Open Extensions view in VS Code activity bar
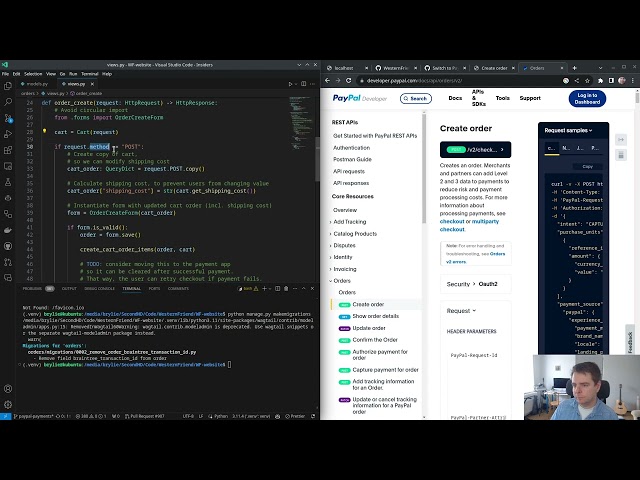The image size is (640, 480). 8,150
